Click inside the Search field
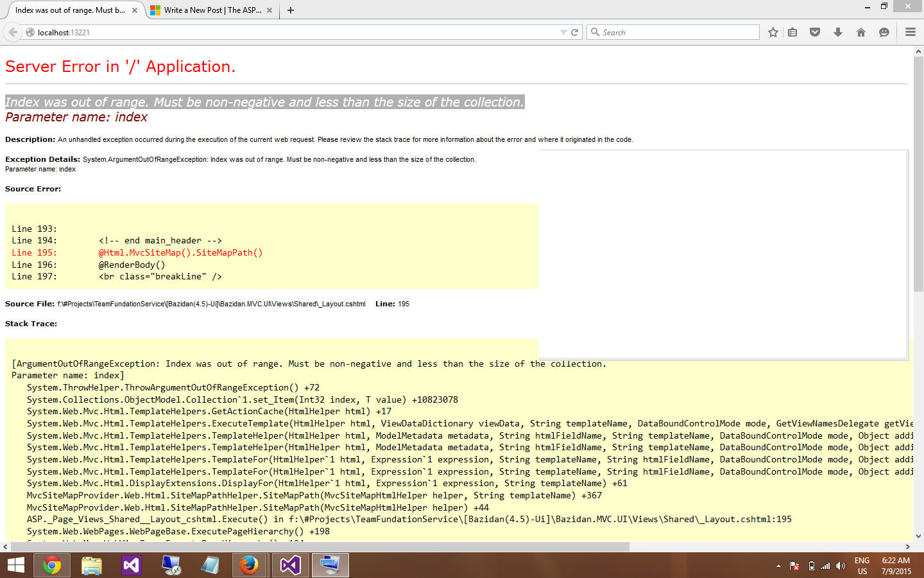Viewport: 924px width, 578px height. point(672,31)
